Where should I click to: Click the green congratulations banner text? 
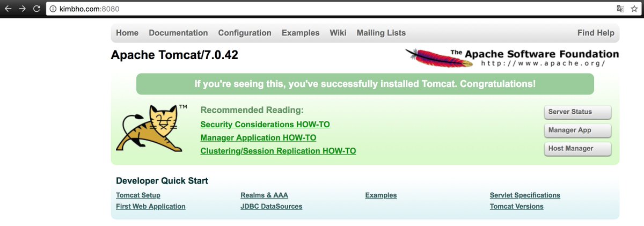pos(365,84)
